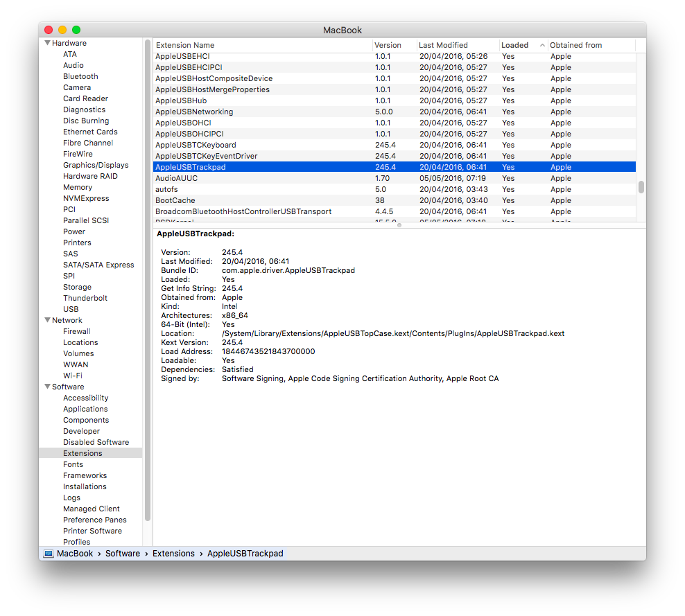Select Graphics/Displays in sidebar
This screenshot has width=685, height=616.
pos(96,165)
